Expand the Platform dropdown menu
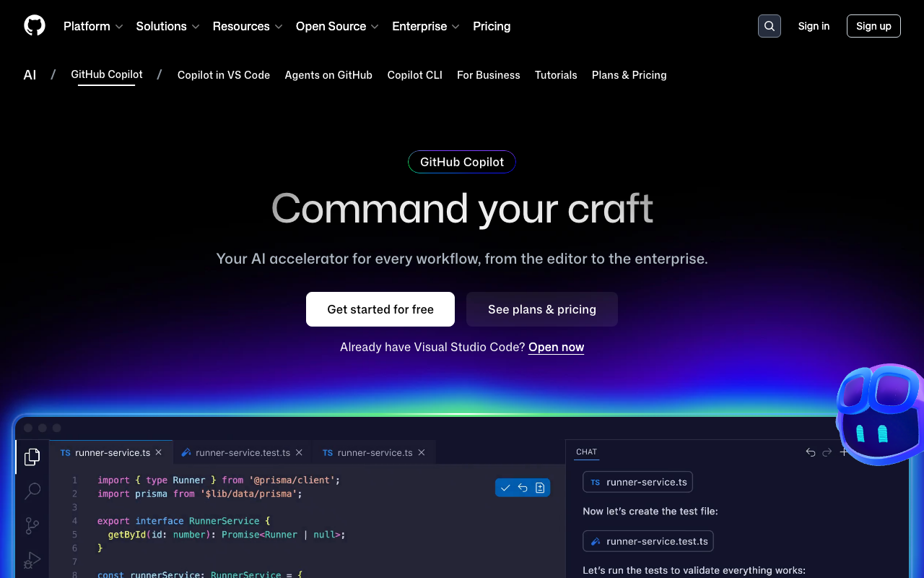 click(x=92, y=26)
